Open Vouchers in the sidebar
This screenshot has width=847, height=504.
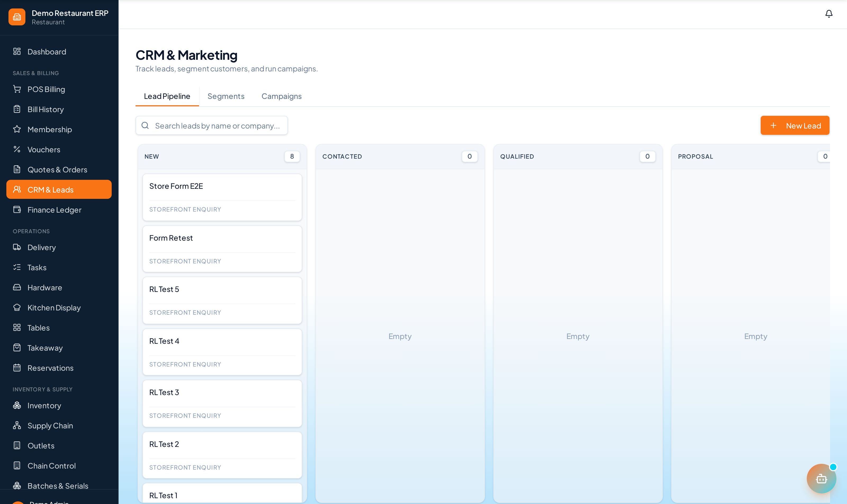click(x=59, y=149)
